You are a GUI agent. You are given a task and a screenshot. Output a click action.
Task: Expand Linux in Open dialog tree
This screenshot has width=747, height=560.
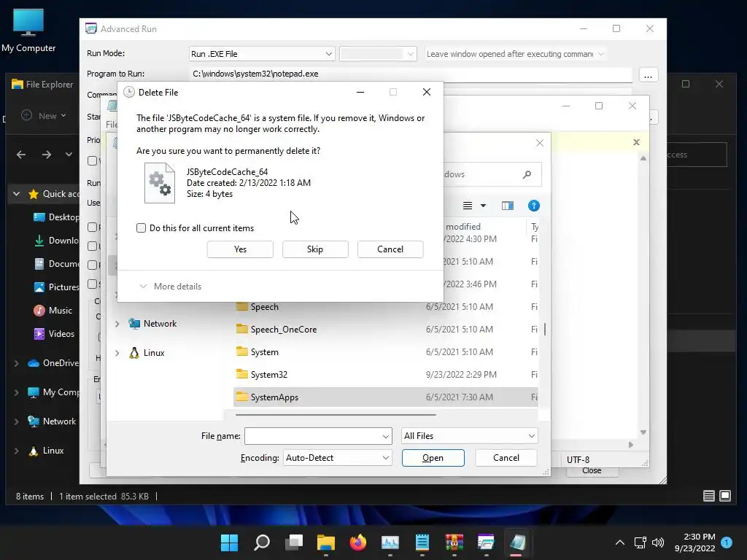point(117,353)
